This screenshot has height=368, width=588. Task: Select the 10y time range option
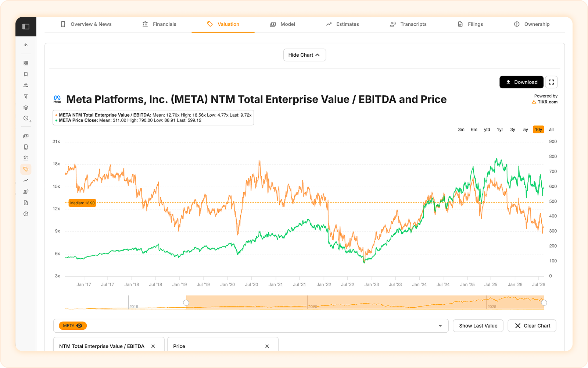pyautogui.click(x=538, y=130)
